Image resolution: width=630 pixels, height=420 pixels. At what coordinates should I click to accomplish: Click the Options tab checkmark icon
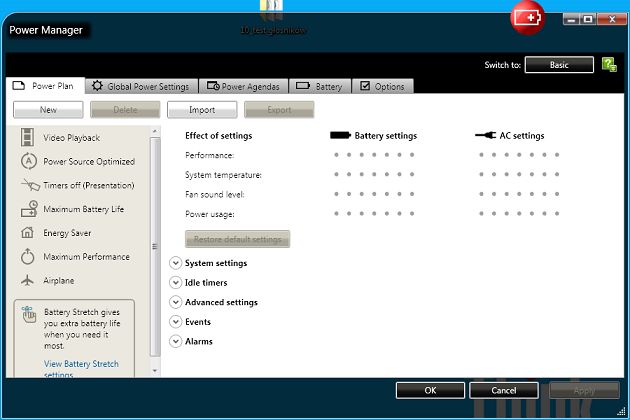click(365, 86)
